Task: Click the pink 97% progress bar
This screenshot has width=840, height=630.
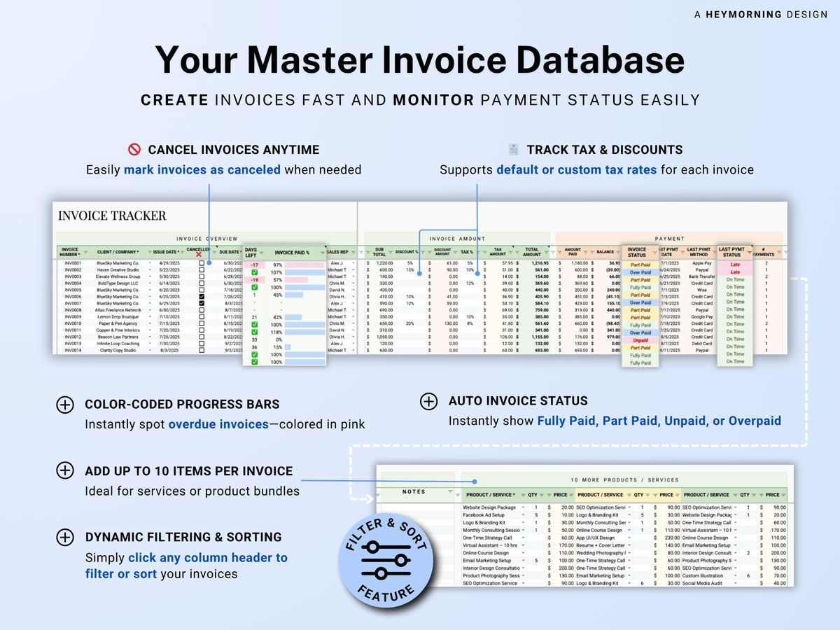Action: (304, 265)
